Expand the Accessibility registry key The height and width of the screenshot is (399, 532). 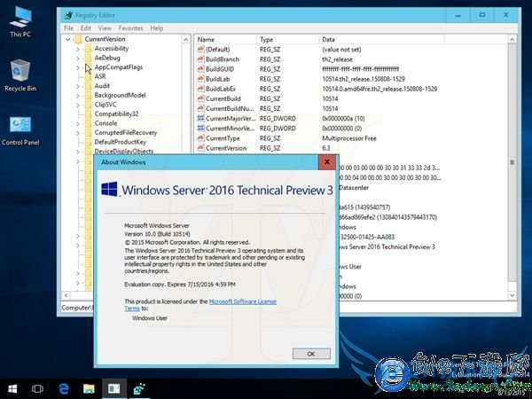[78, 49]
